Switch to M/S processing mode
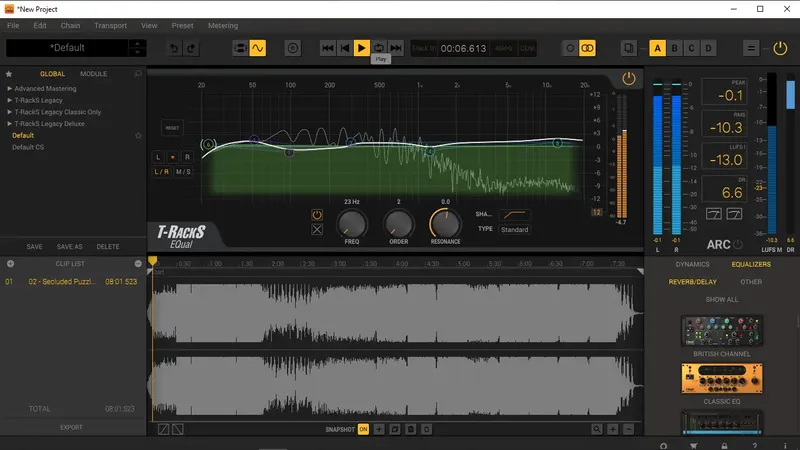The height and width of the screenshot is (450, 800). (183, 172)
